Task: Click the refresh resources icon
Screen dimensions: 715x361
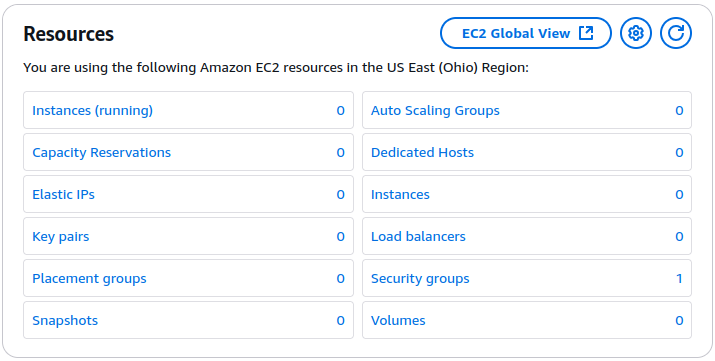Action: 676,33
